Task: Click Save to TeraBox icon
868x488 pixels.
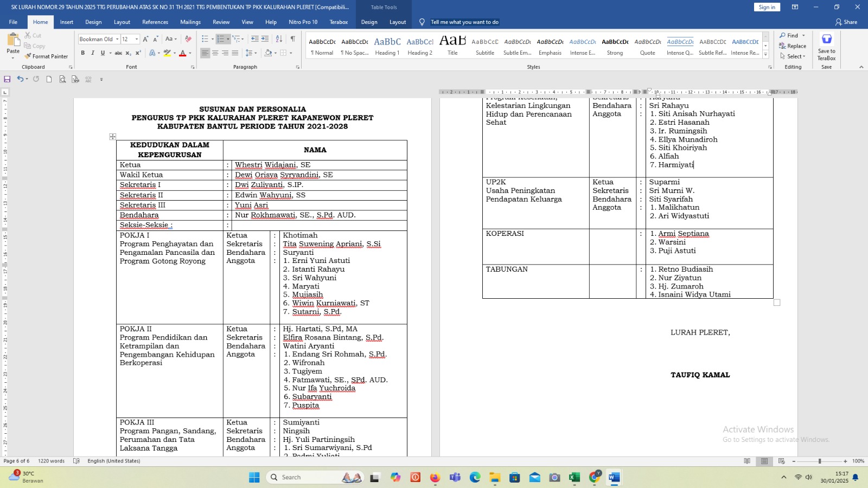Action: [x=826, y=47]
